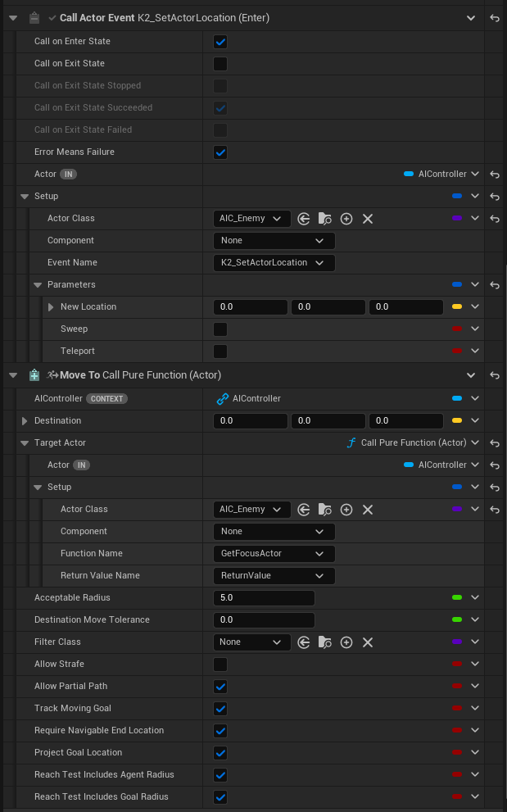Reset first Actor Class row to default
Screen dimensions: 507x812
(x=495, y=219)
